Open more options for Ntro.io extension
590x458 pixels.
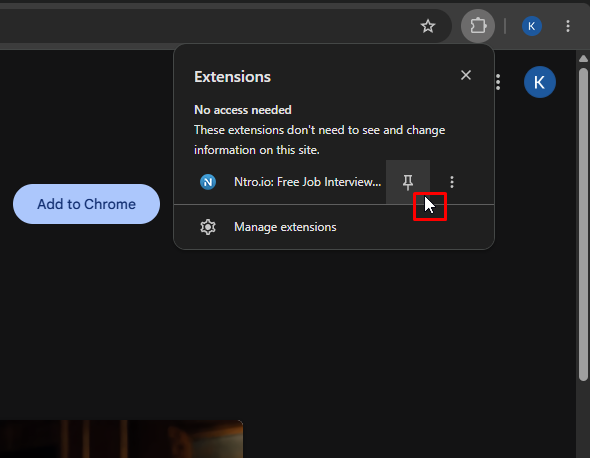click(x=452, y=182)
